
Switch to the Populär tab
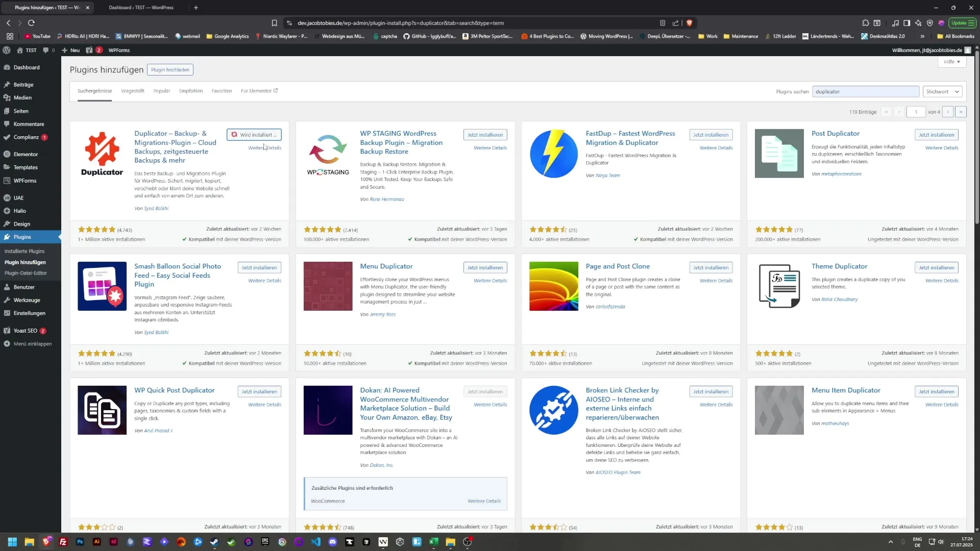point(161,91)
